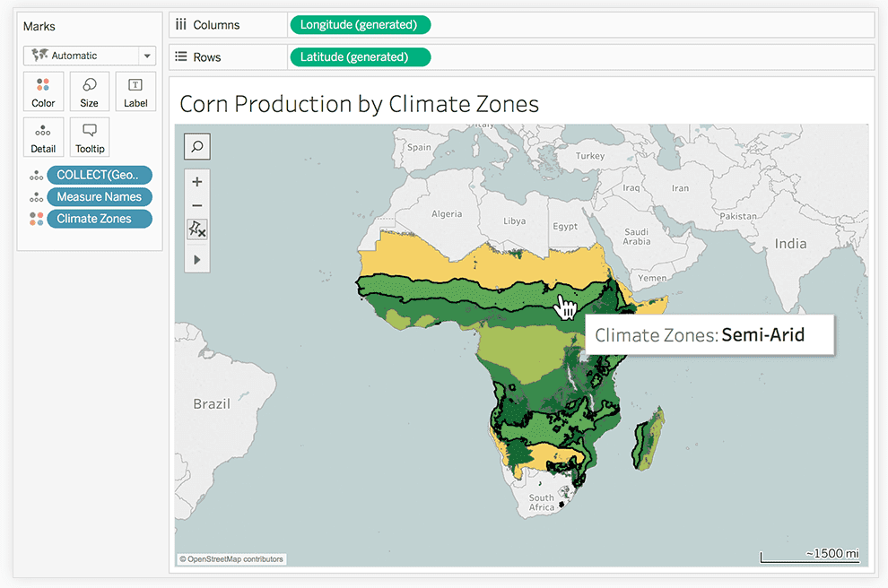
Task: Select the Latitude (generated) pill
Action: [x=359, y=57]
